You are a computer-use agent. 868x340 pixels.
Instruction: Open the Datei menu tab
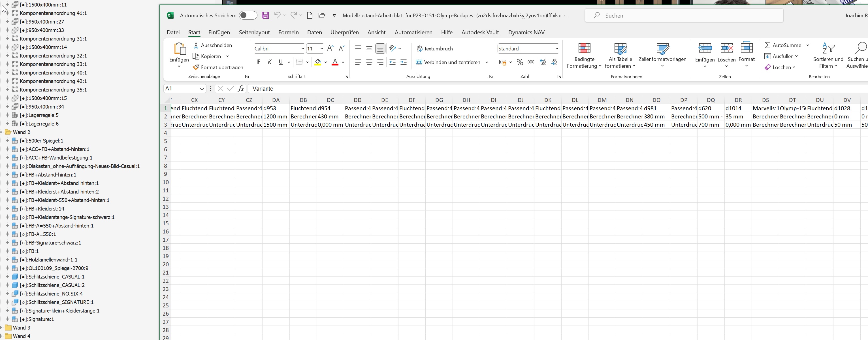coord(173,32)
